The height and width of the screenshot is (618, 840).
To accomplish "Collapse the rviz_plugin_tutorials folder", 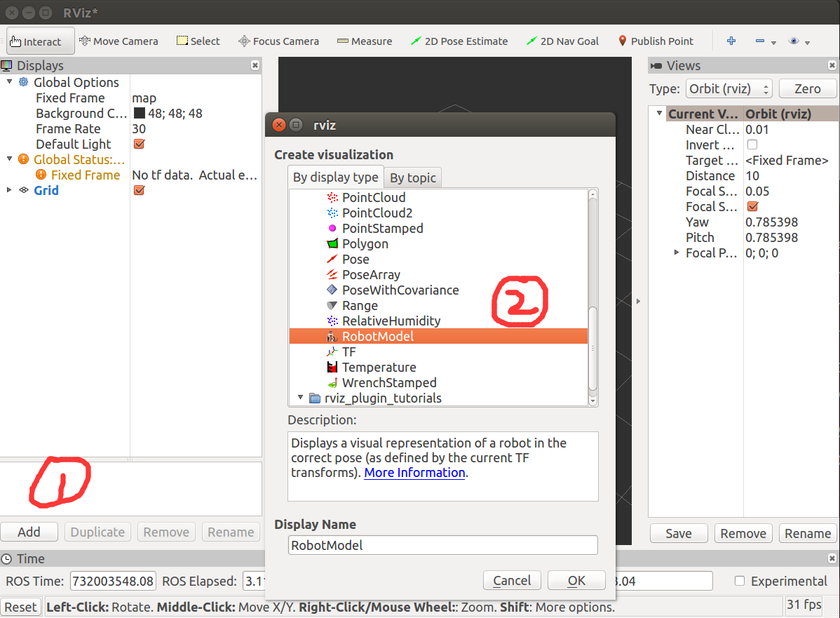I will tap(301, 398).
